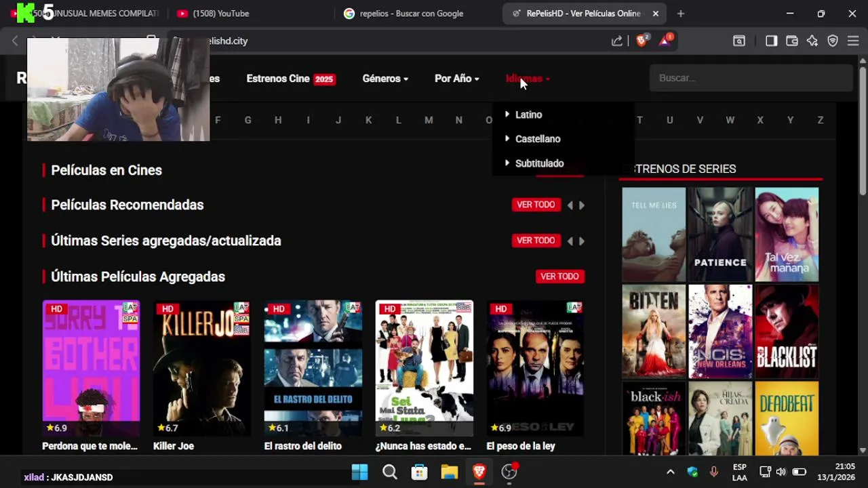Filter by letter U
The height and width of the screenshot is (488, 868).
point(670,120)
